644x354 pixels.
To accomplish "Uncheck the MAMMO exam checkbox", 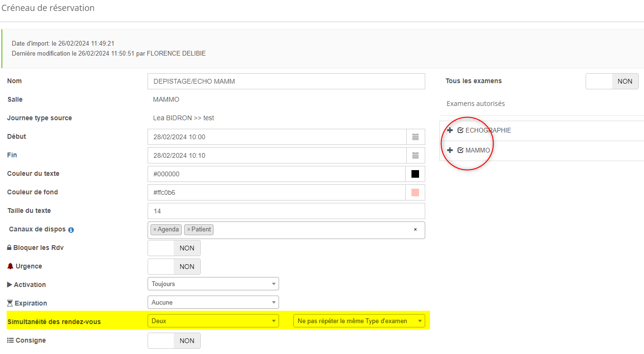I will pyautogui.click(x=460, y=150).
